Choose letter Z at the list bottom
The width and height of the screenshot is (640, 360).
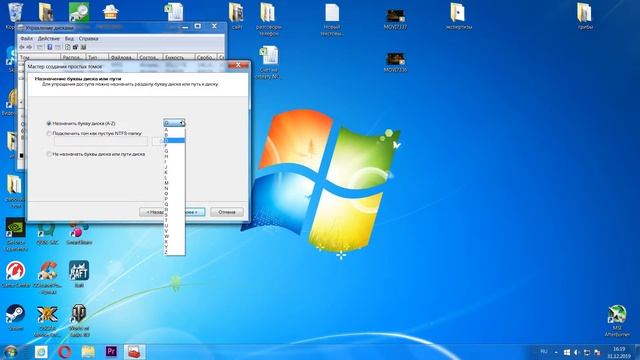click(x=174, y=252)
